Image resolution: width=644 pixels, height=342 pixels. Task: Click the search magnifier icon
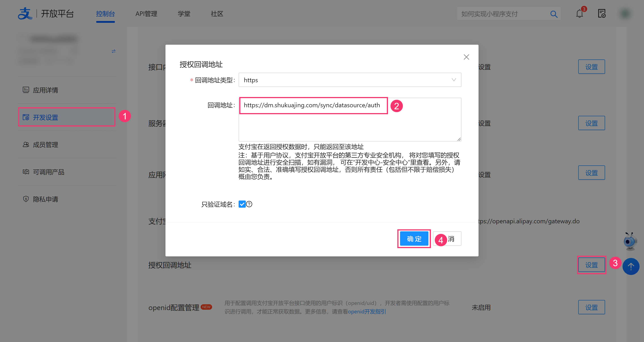point(554,14)
